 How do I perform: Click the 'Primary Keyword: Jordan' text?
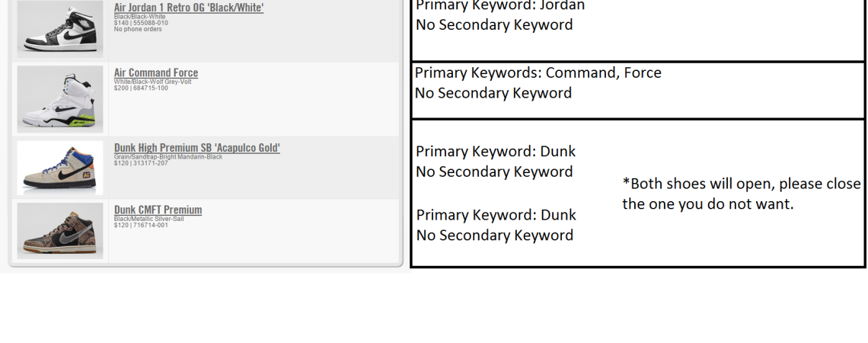tap(500, 6)
